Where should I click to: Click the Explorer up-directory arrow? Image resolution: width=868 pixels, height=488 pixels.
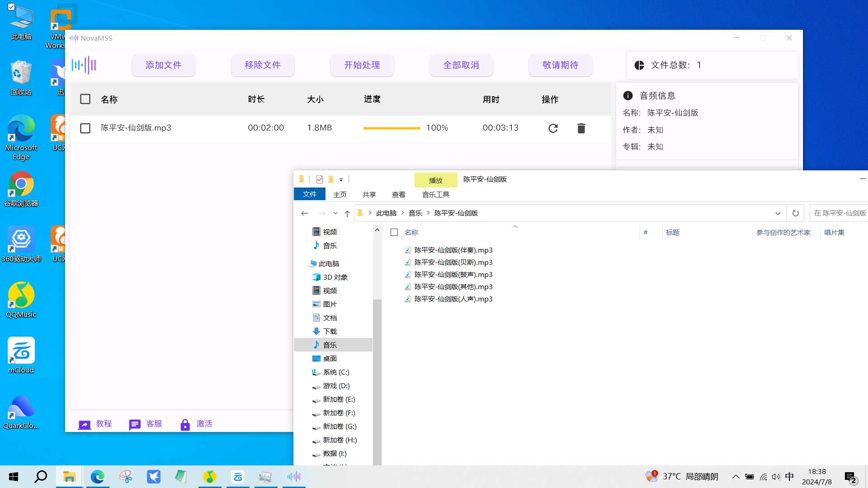click(347, 213)
